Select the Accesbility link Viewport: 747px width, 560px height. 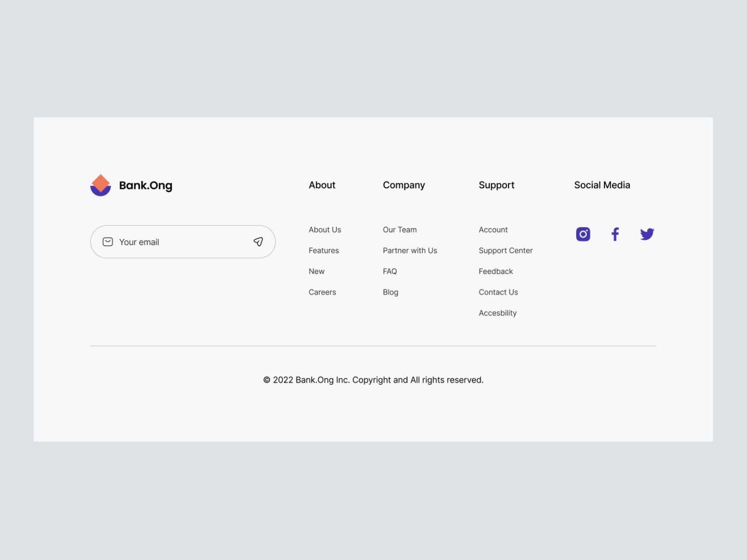click(498, 313)
